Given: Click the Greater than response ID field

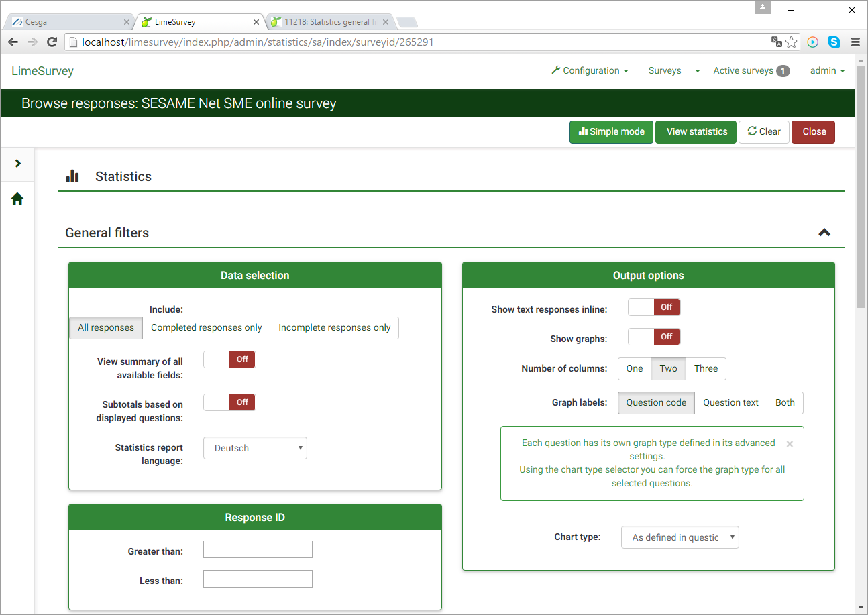Looking at the screenshot, I should 258,549.
